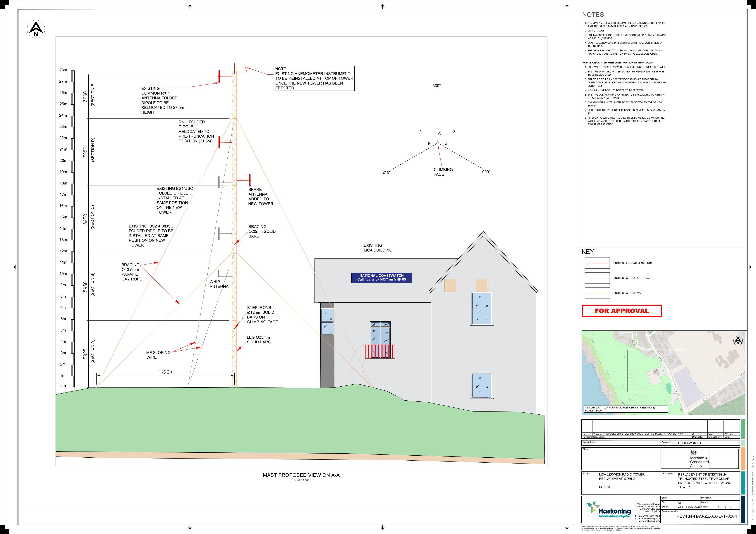Select the SPARE ANTENNA ADDED TO NEW TOWER label
Viewport: 756px width, 534px height.
click(x=260, y=197)
